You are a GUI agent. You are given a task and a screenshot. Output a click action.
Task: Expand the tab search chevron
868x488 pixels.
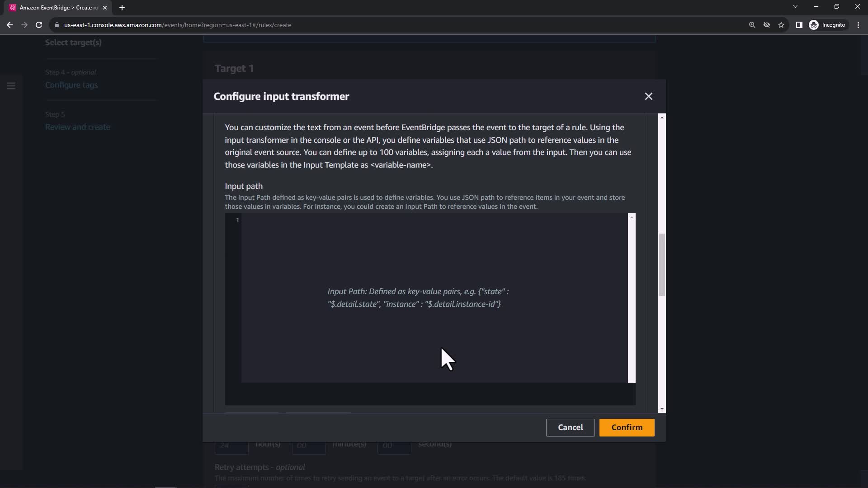(x=795, y=7)
